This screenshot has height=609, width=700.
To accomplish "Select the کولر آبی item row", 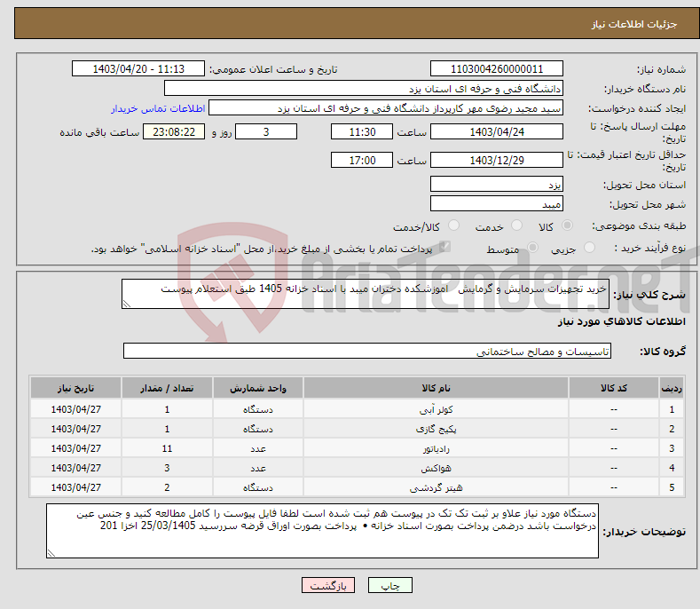I will tap(357, 409).
